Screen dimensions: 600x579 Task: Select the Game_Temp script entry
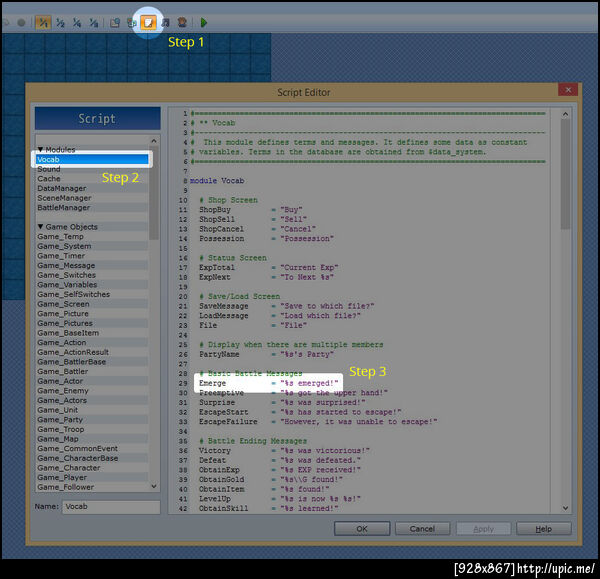click(92, 236)
